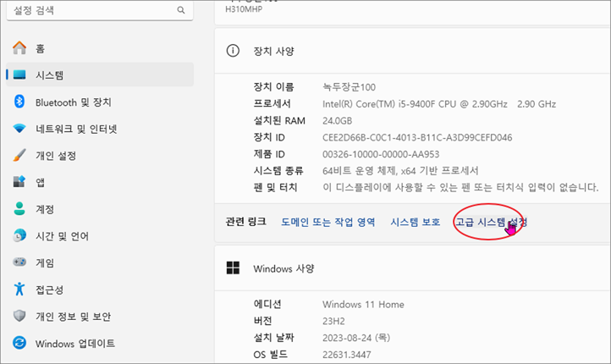Click the install date 2023-08-24
The width and height of the screenshot is (611, 364).
click(356, 338)
